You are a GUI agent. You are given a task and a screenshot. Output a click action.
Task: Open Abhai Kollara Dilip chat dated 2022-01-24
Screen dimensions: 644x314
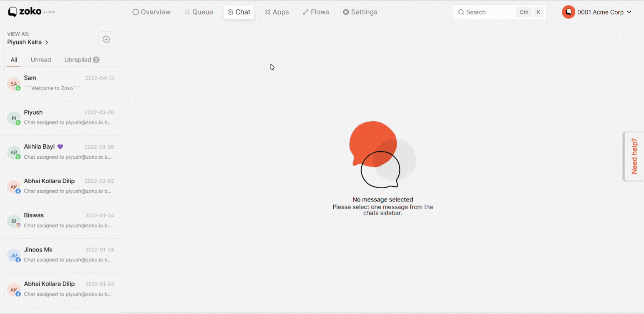(60, 290)
